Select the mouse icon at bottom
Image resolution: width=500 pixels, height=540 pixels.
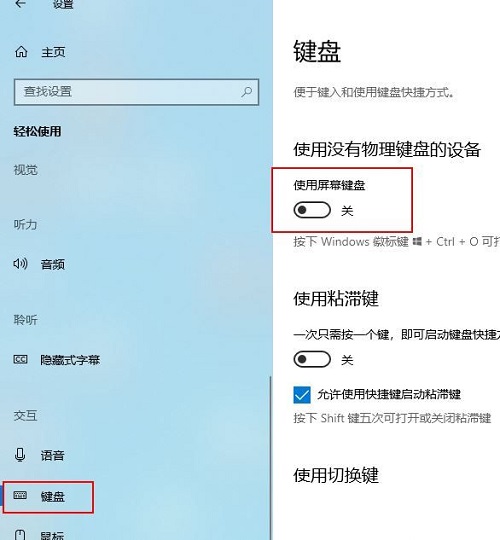[20, 535]
